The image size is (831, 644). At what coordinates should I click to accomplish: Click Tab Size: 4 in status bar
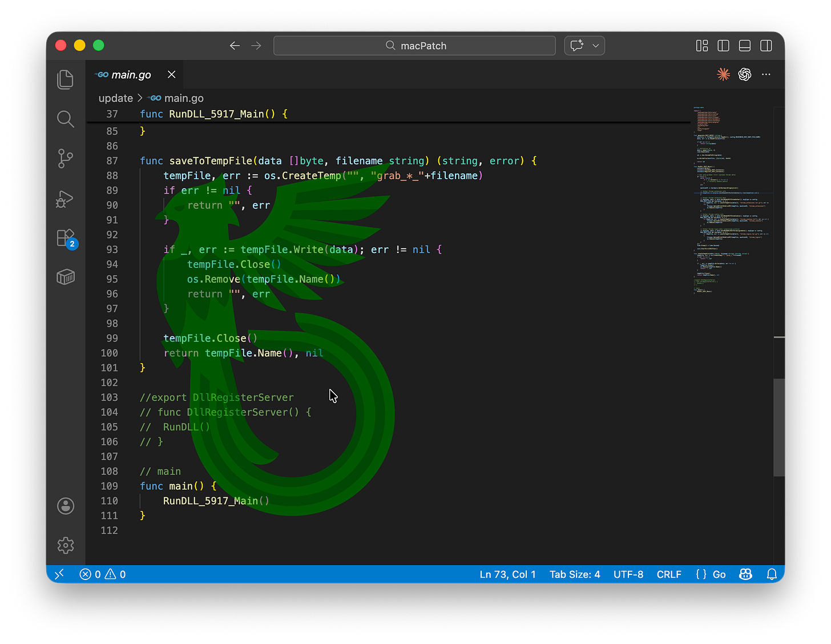[x=575, y=574]
